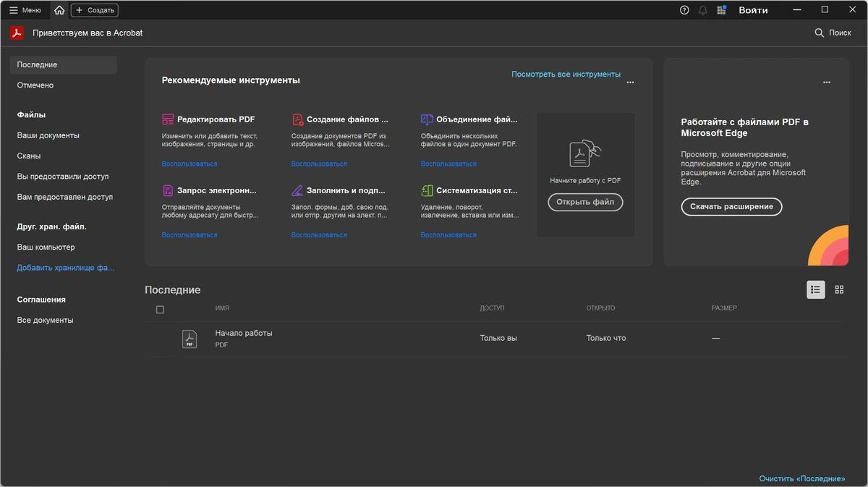Click the Создать button

[x=95, y=10]
